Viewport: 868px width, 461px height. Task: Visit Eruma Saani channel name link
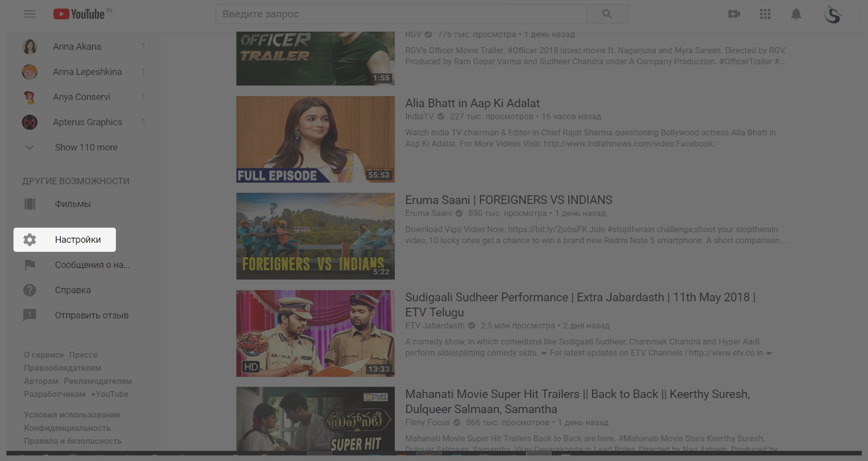[429, 213]
